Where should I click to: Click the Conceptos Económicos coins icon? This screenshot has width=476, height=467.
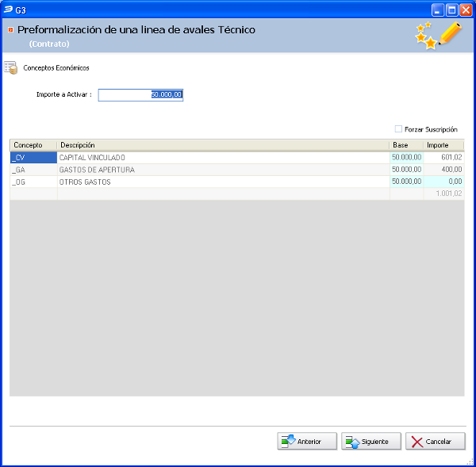10,67
